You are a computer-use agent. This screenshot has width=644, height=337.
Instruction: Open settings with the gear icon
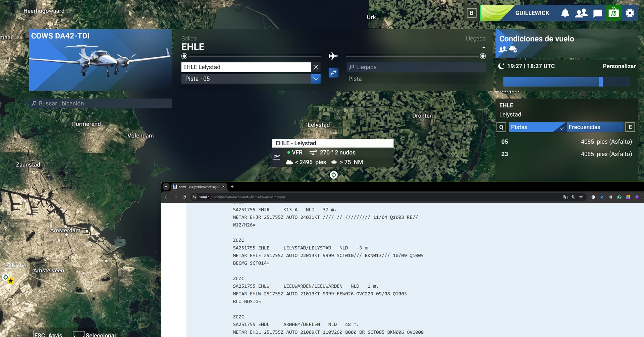630,13
